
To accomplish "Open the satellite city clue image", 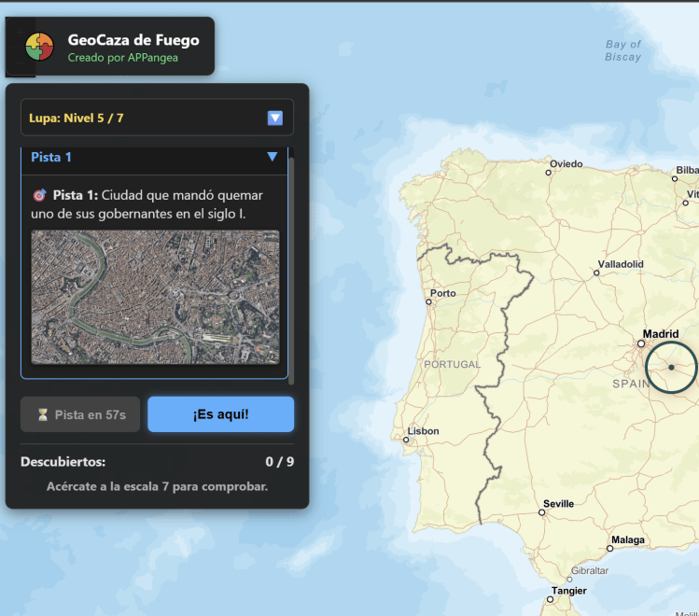I will tap(155, 297).
